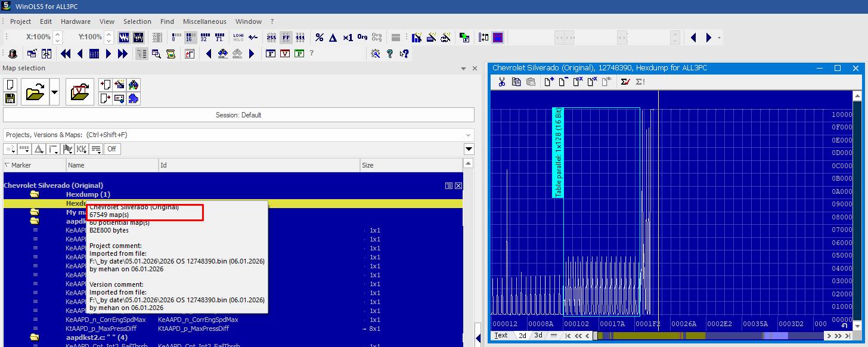Show original values with Org icon
868x347 pixels.
[x=362, y=38]
